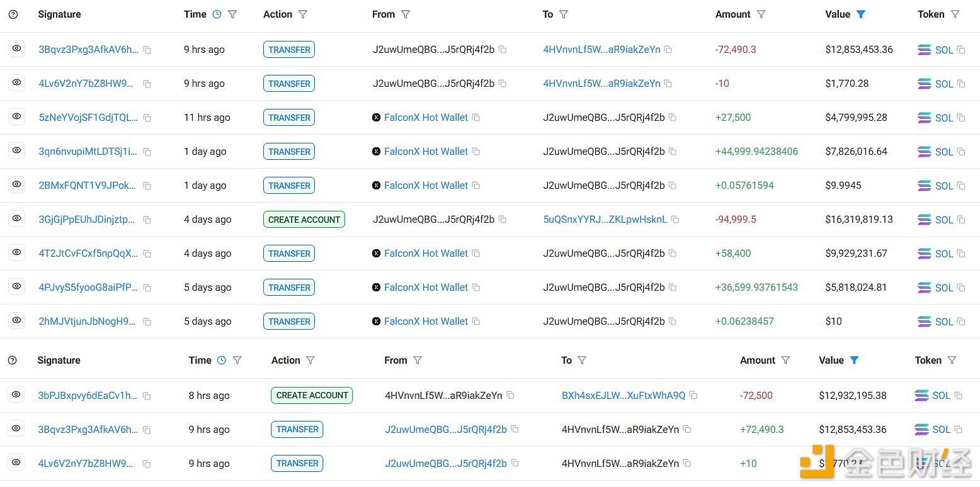Open the Amount filter in the 3bPJBxpvy6 table
This screenshot has height=487, width=980.
point(785,361)
